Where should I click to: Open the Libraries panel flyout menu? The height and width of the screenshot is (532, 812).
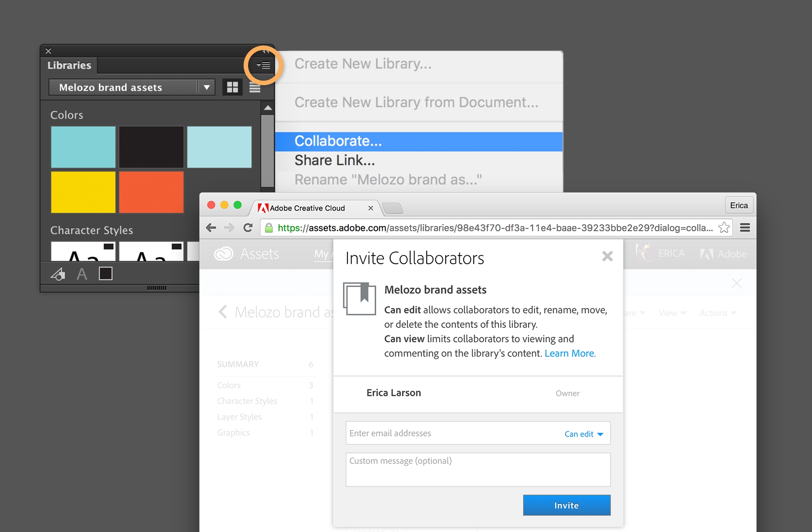263,65
